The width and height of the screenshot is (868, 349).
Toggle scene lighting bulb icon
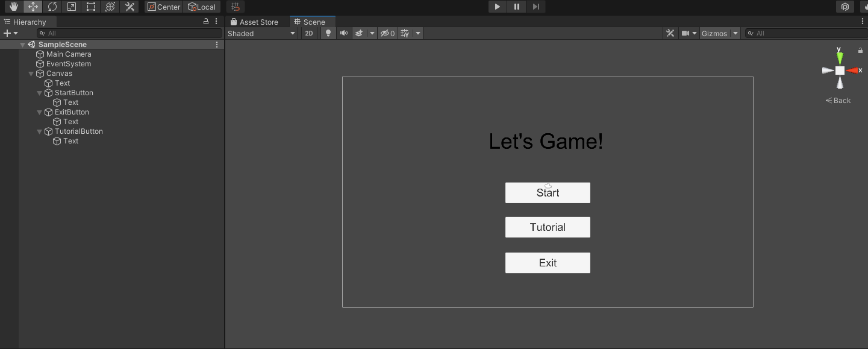pyautogui.click(x=328, y=33)
